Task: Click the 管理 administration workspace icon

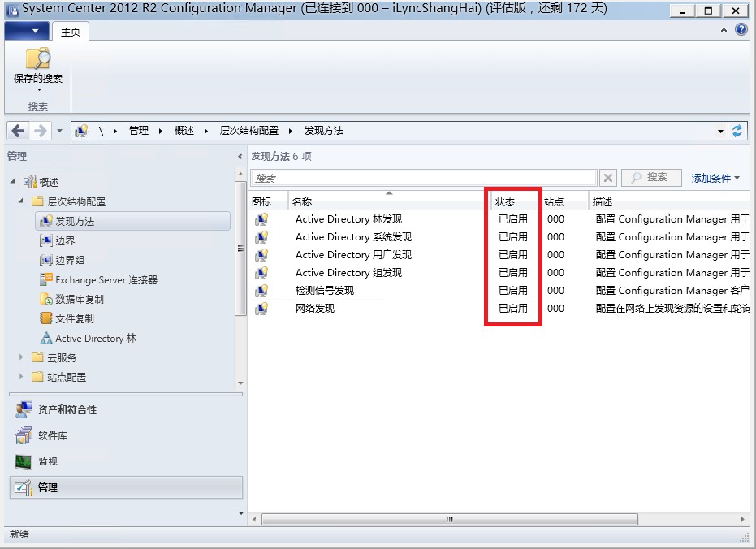Action: [x=23, y=487]
